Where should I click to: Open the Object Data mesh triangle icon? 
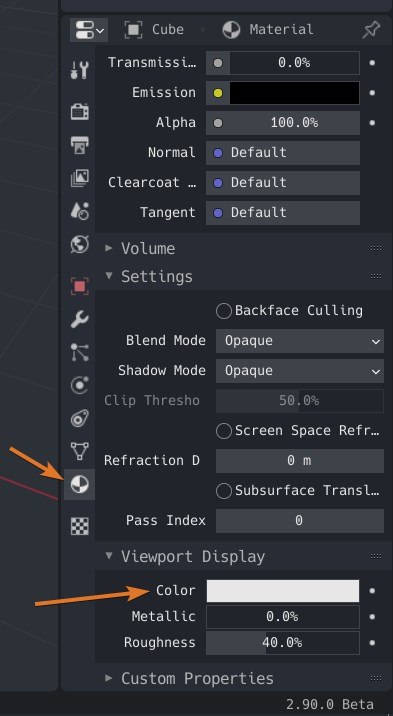pyautogui.click(x=79, y=451)
